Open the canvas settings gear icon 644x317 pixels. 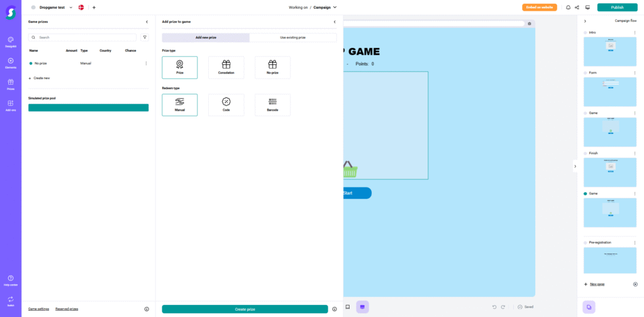pyautogui.click(x=530, y=24)
